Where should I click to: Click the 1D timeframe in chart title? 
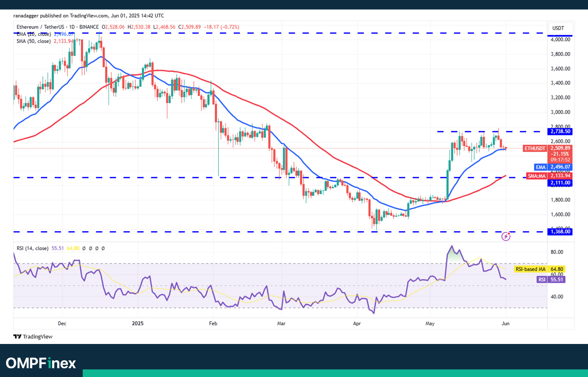[72, 27]
